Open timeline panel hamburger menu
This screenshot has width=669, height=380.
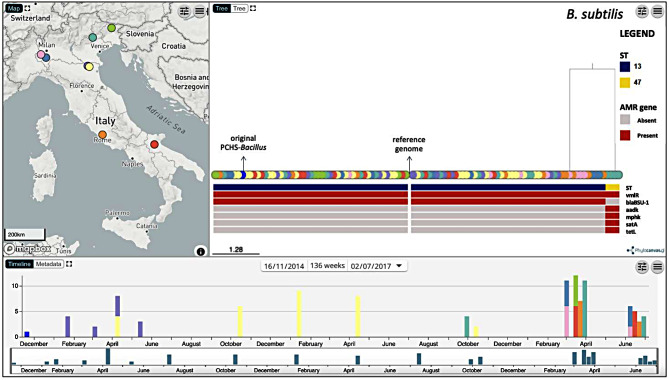[x=657, y=267]
